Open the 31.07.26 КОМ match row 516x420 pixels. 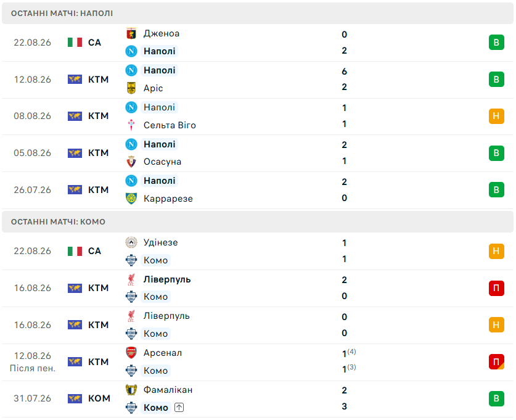(x=258, y=399)
